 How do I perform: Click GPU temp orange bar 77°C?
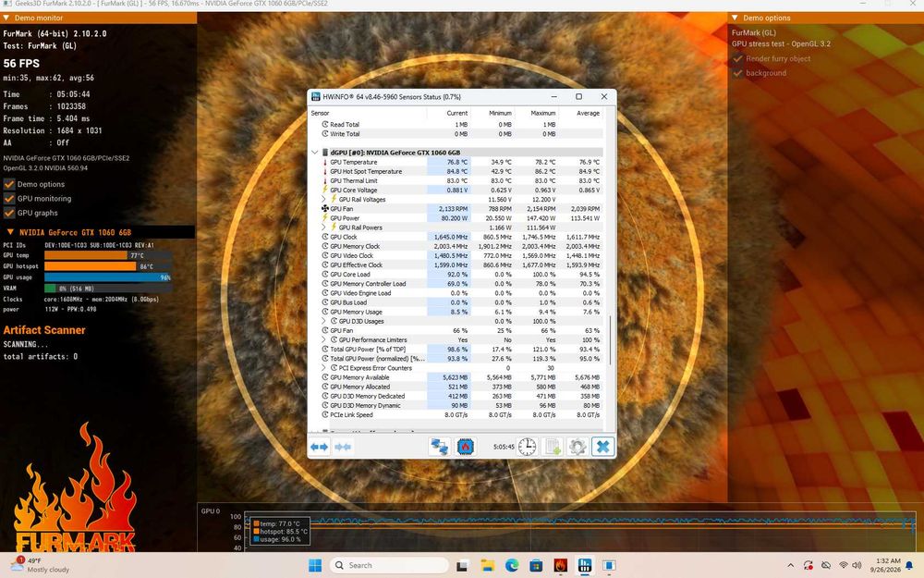pos(86,255)
